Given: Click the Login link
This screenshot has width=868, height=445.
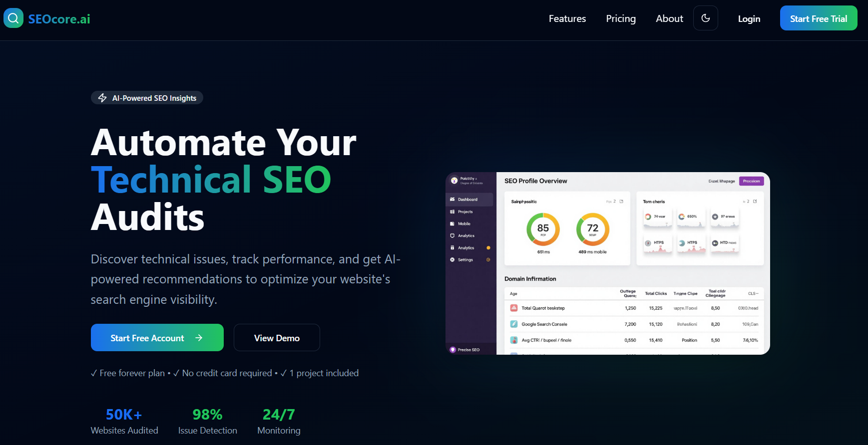Looking at the screenshot, I should pos(749,18).
